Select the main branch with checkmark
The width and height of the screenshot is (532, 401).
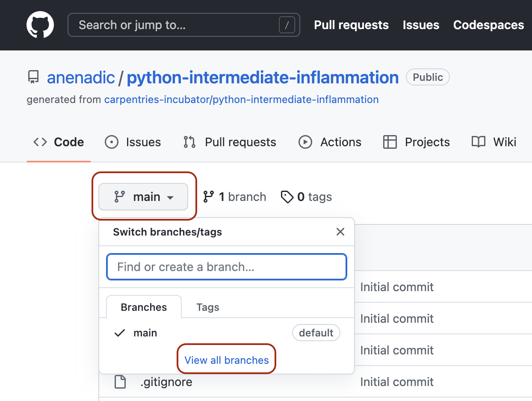tap(145, 333)
